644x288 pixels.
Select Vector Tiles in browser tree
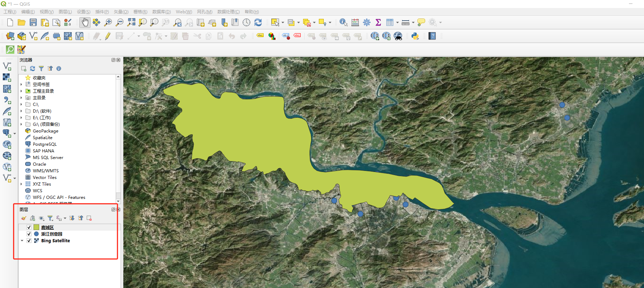pos(45,177)
